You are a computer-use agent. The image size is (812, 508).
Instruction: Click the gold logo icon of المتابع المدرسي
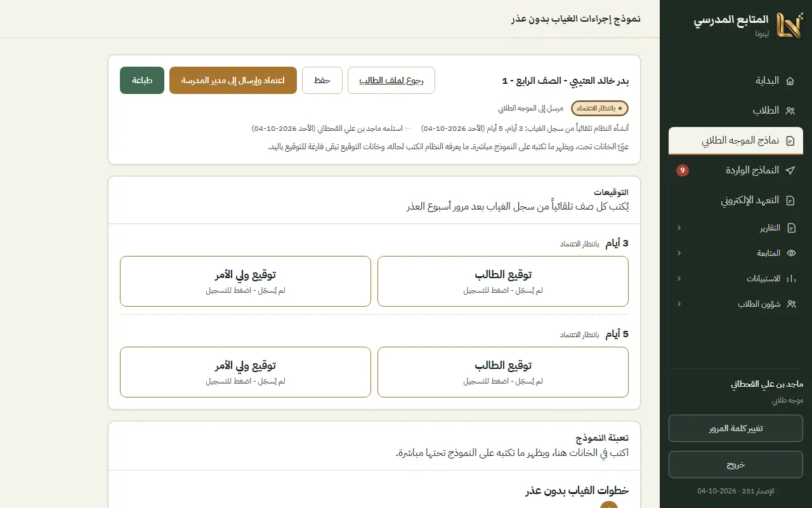pos(790,25)
